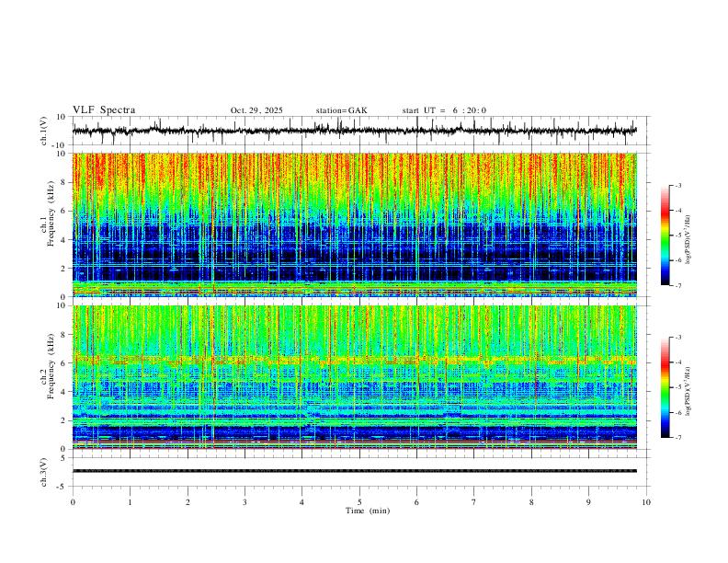Click time axis tick label "1"

pyautogui.click(x=130, y=502)
